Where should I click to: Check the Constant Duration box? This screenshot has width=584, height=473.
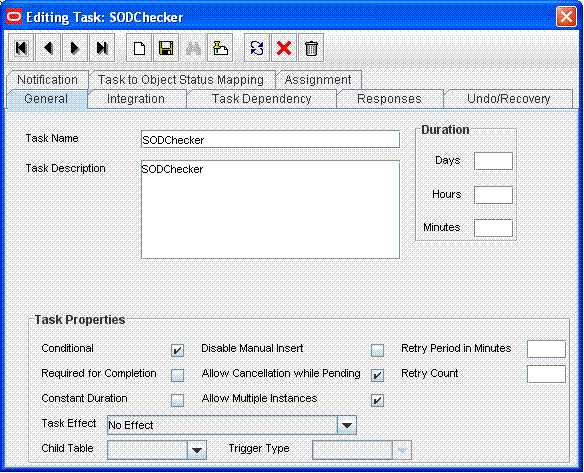click(x=177, y=400)
